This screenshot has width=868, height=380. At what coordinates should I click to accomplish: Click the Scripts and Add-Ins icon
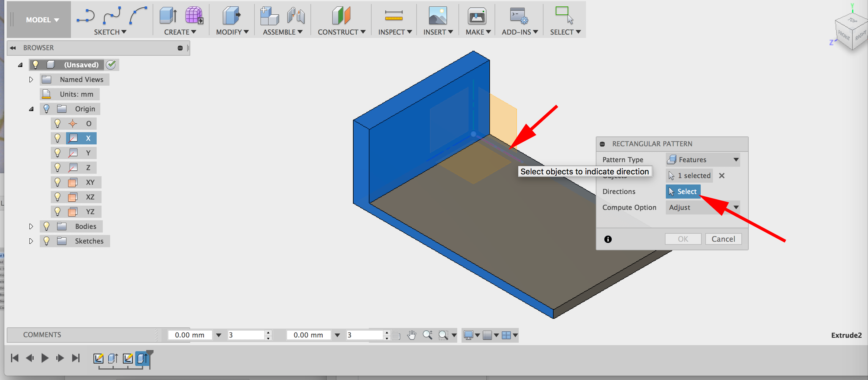point(519,16)
